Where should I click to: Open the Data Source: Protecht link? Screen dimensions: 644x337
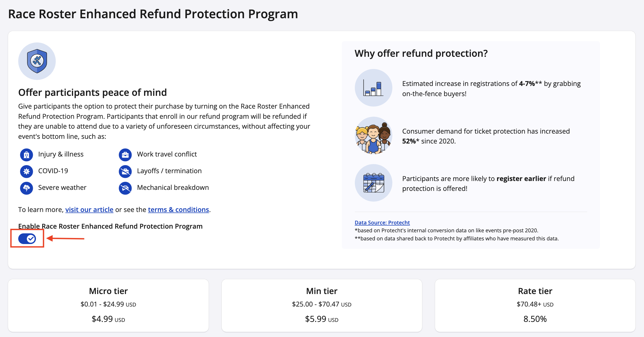pos(382,223)
